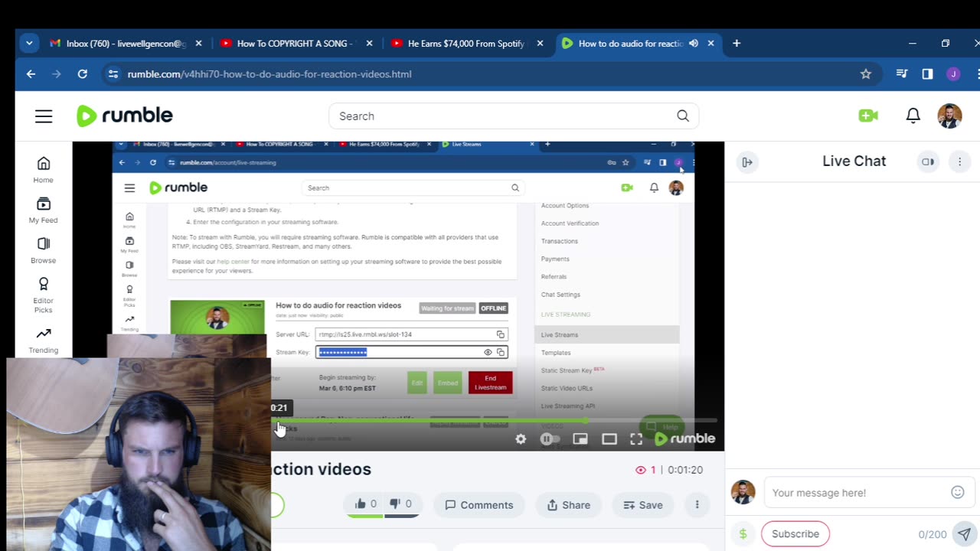Select the How to do audio Rumble tab
This screenshot has width=980, height=551.
[x=629, y=44]
